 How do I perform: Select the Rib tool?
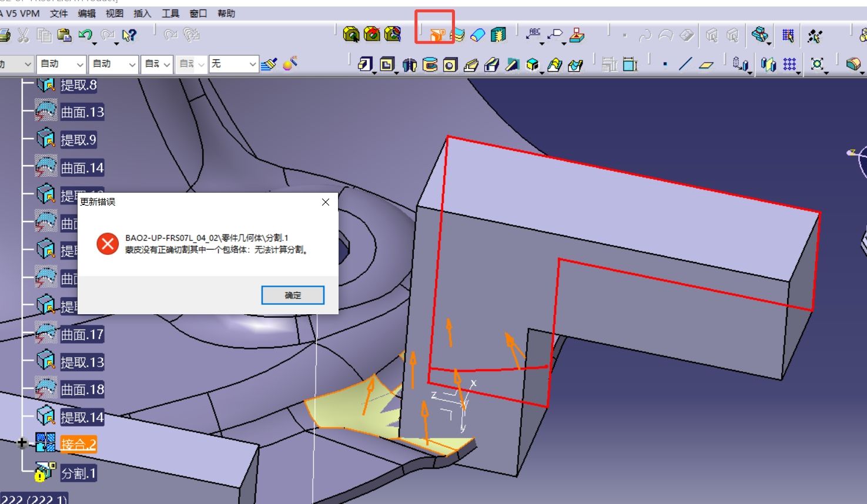tap(471, 65)
